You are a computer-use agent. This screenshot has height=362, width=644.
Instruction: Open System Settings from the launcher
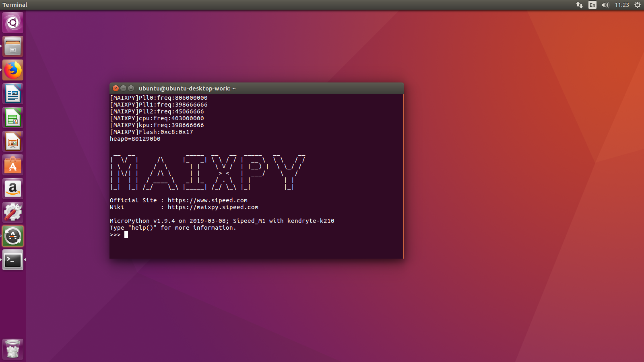click(x=13, y=212)
